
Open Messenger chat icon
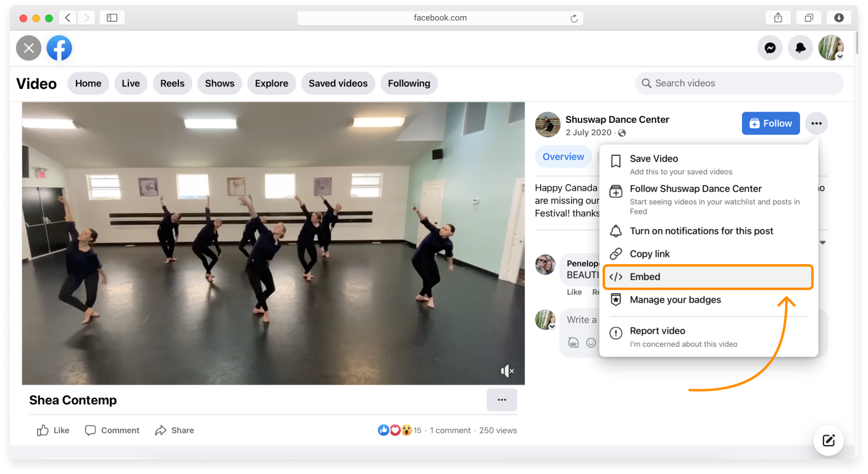point(770,48)
